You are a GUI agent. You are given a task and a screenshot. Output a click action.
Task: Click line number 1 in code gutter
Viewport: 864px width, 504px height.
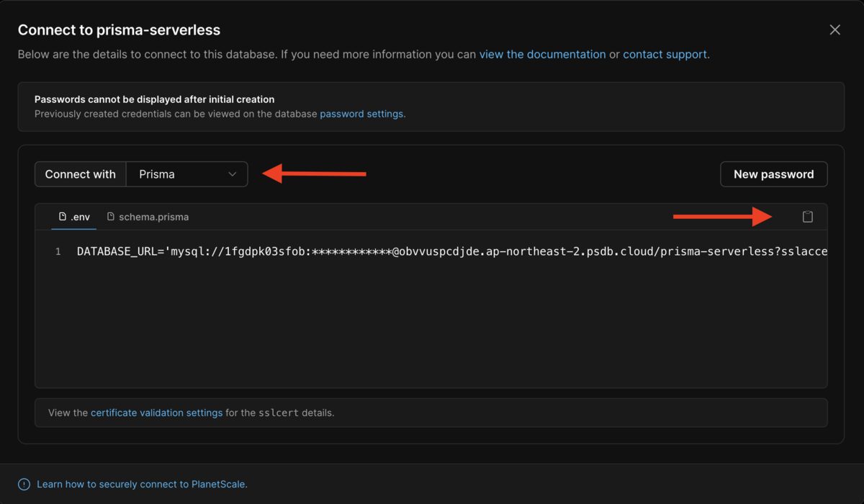tap(58, 252)
